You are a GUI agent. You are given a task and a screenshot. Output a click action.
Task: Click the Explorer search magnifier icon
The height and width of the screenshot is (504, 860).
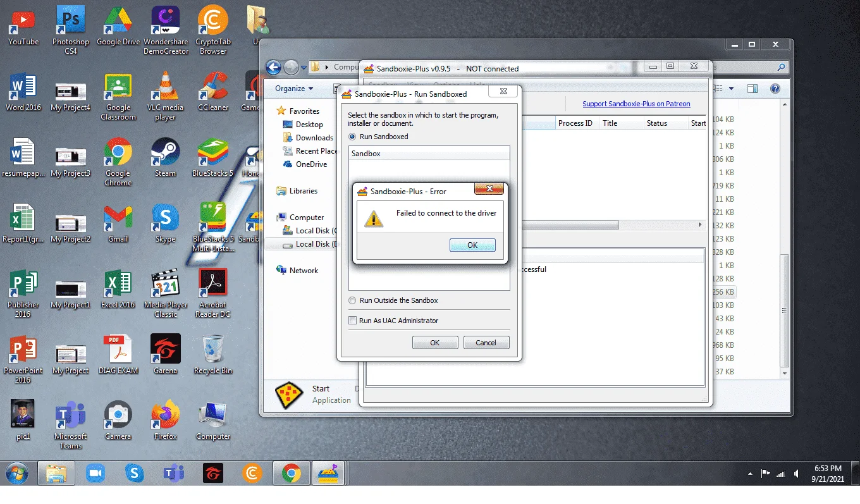click(782, 67)
